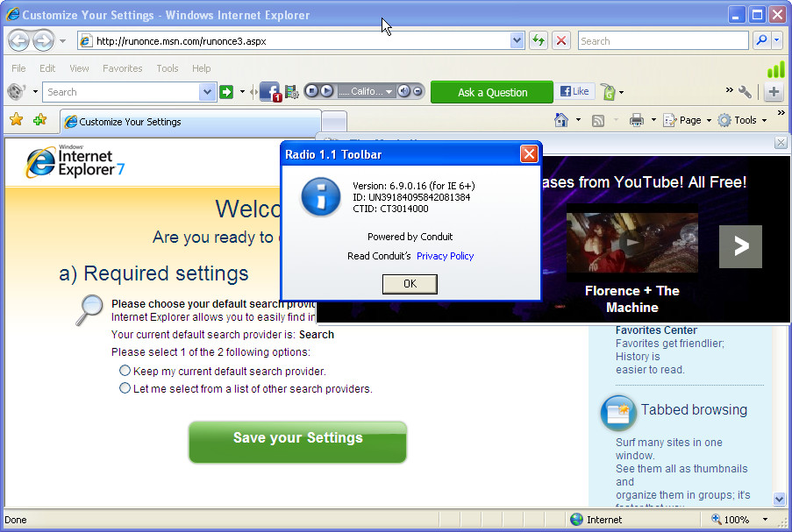Open the zoom level dropdown arrow

point(765,520)
